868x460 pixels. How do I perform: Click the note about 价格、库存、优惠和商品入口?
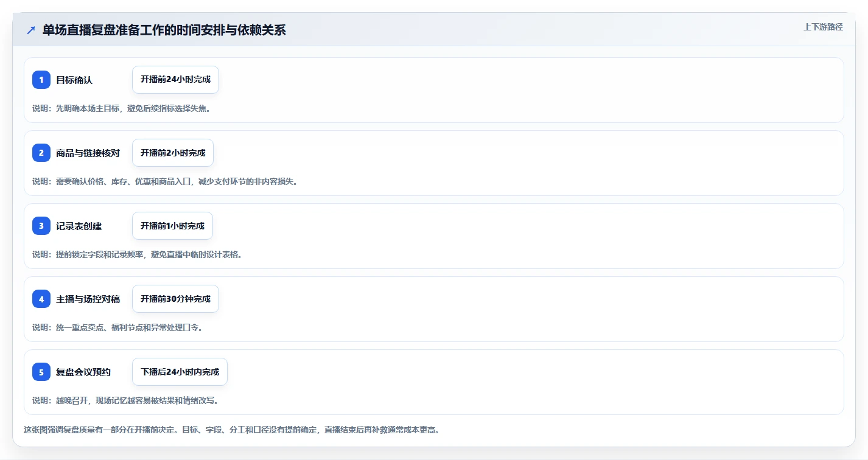[165, 181]
